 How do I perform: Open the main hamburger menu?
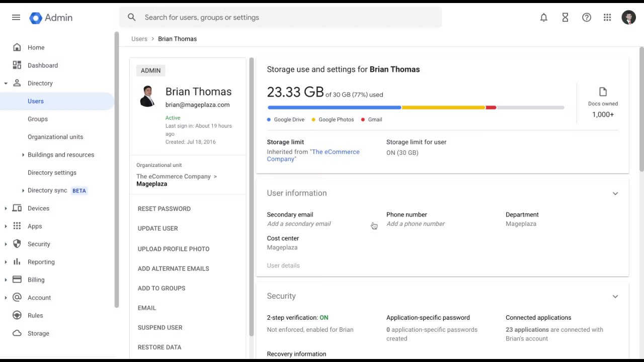coord(16,18)
